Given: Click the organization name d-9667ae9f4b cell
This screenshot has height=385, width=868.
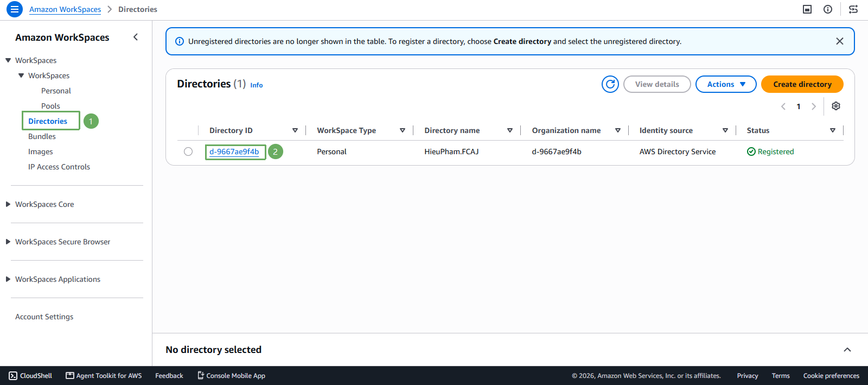Looking at the screenshot, I should click(557, 152).
